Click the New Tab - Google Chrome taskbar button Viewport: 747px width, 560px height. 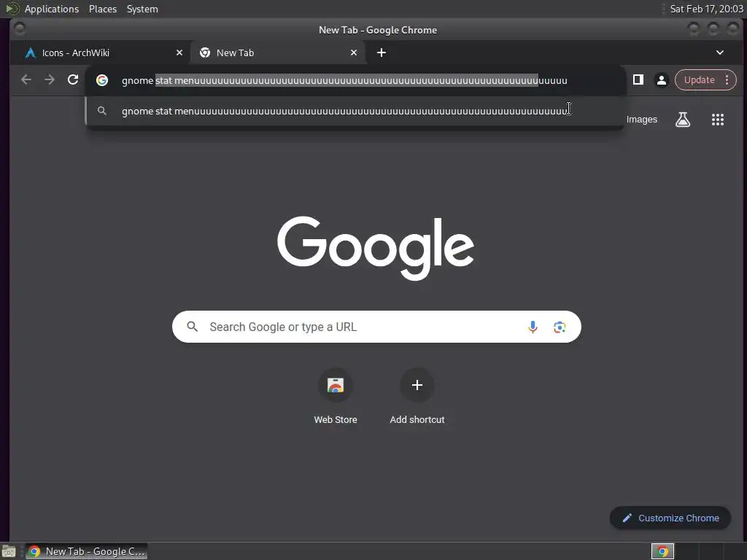point(86,551)
